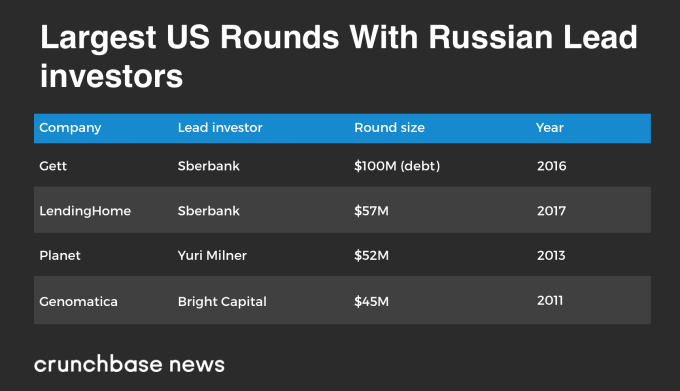Click the Gett company cell
Screen dimensions: 680x391
coord(53,166)
